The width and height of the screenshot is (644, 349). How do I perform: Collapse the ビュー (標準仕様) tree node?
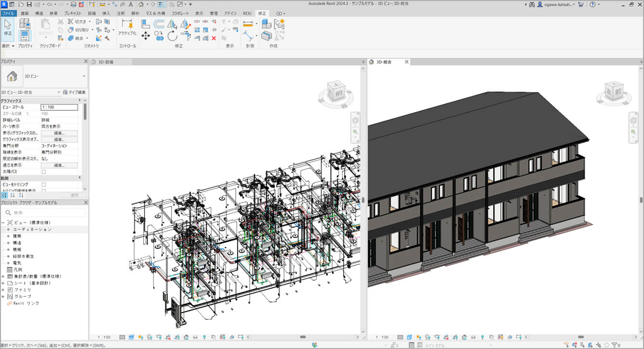tap(3, 223)
